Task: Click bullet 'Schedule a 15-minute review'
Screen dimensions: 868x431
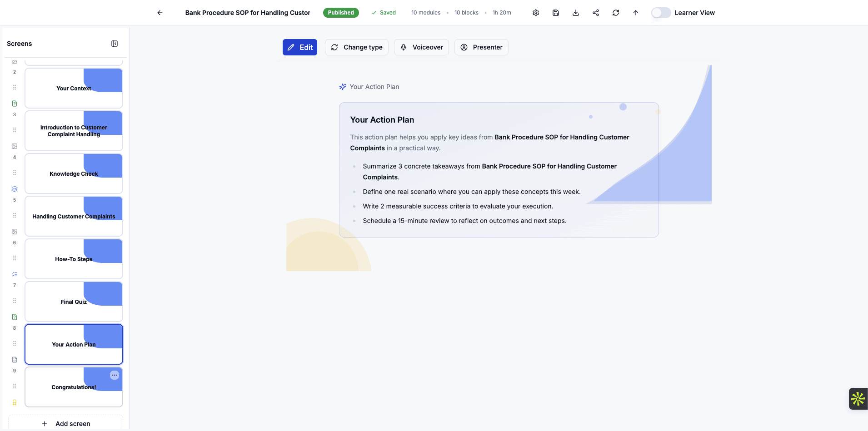Action: click(464, 221)
